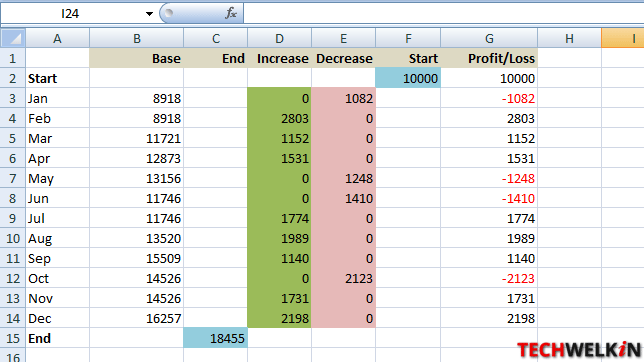644x362 pixels.
Task: Click into the formula bar
Action: click(x=444, y=13)
